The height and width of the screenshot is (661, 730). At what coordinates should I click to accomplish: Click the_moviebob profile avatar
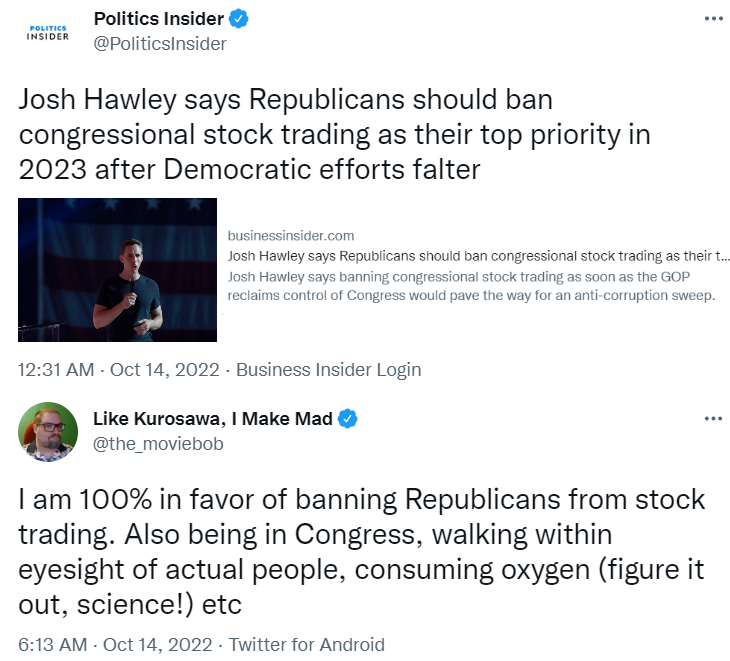[x=48, y=431]
